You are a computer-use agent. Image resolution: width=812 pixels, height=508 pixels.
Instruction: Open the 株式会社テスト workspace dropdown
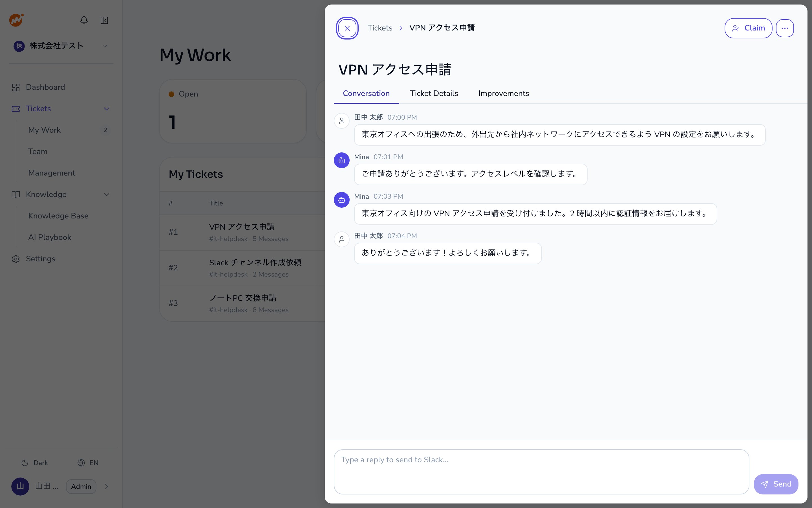click(61, 46)
